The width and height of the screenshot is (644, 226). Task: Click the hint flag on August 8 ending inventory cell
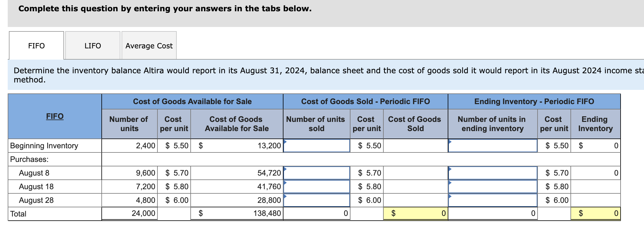click(x=451, y=169)
